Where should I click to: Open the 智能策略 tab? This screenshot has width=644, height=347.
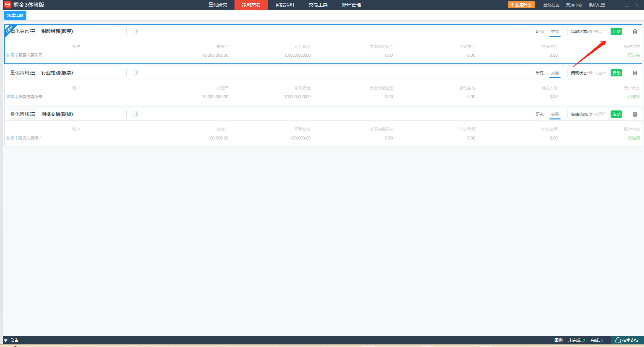point(285,5)
